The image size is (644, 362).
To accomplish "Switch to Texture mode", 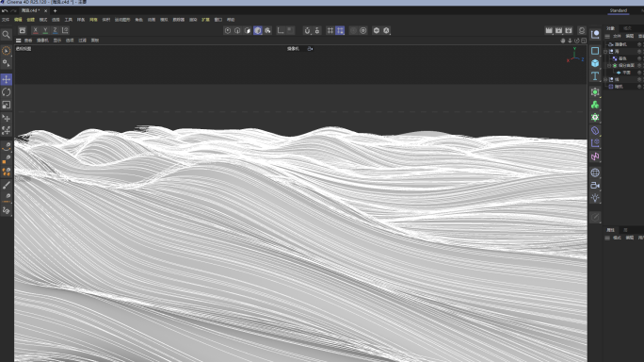I will 267,30.
